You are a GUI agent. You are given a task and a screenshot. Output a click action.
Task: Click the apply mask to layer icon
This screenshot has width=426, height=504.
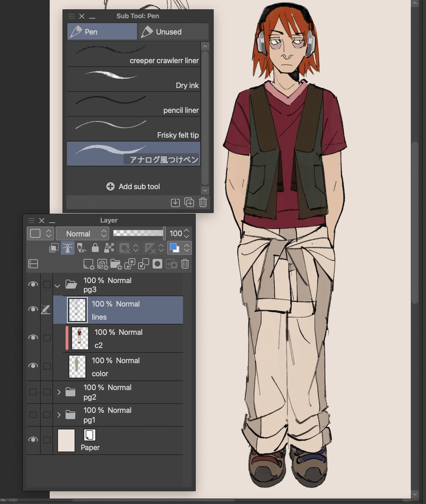point(171,264)
